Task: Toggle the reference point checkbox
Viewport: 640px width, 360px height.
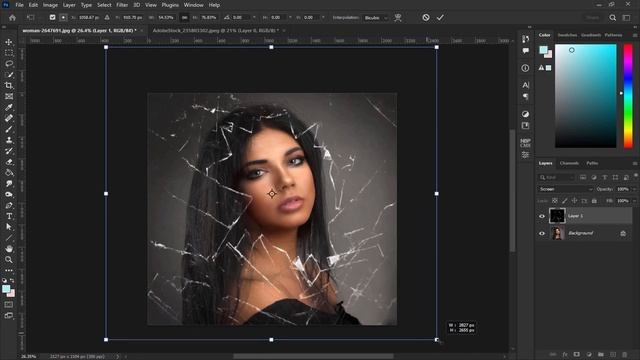Action: [52, 18]
